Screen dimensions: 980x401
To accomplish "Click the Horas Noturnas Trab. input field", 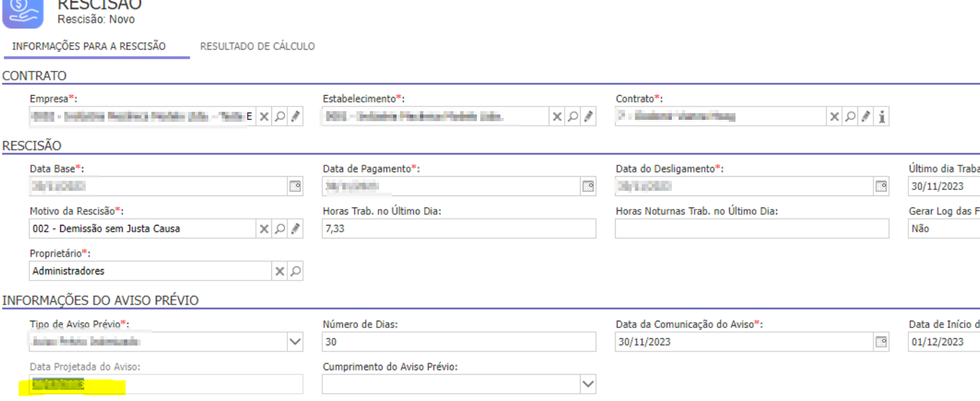I will 752,229.
